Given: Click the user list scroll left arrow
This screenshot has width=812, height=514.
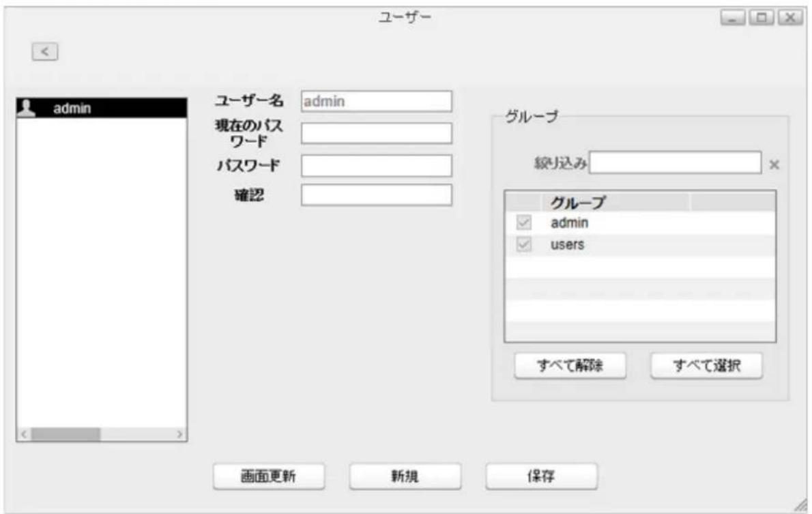Looking at the screenshot, I should 24,434.
